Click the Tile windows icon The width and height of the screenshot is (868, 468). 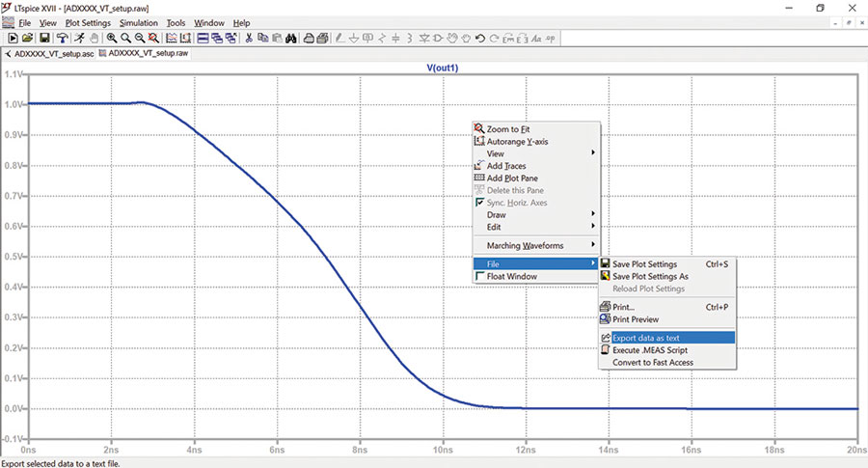[x=203, y=39]
